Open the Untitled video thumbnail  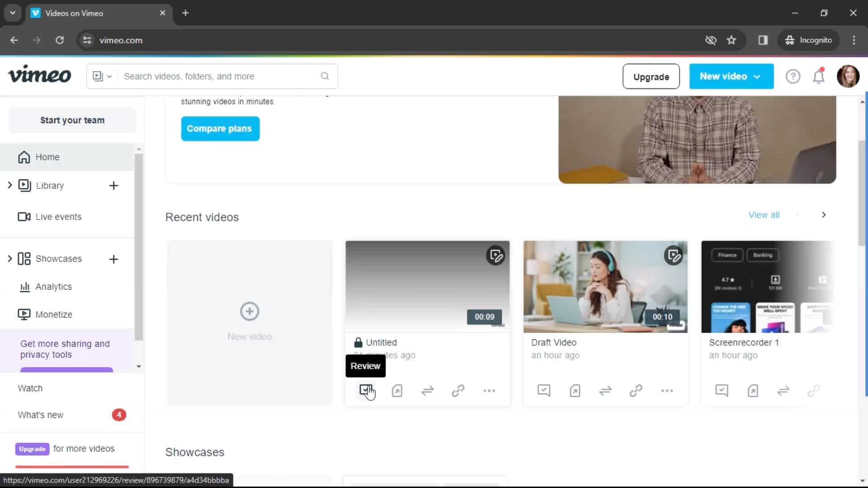point(428,286)
